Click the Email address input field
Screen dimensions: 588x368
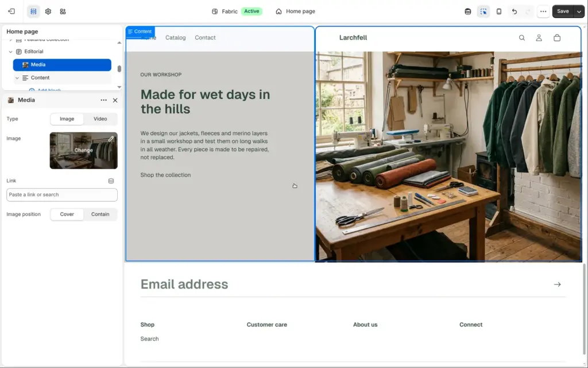pyautogui.click(x=345, y=284)
